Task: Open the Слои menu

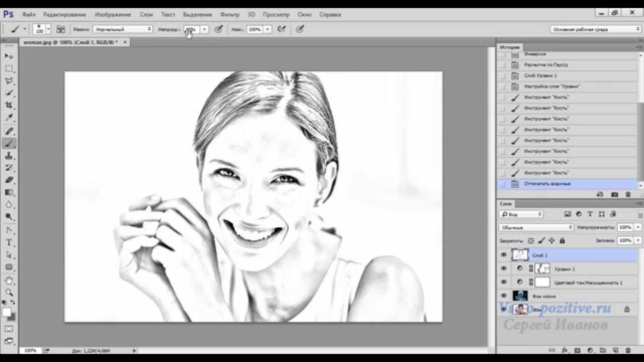Action: coord(146,15)
